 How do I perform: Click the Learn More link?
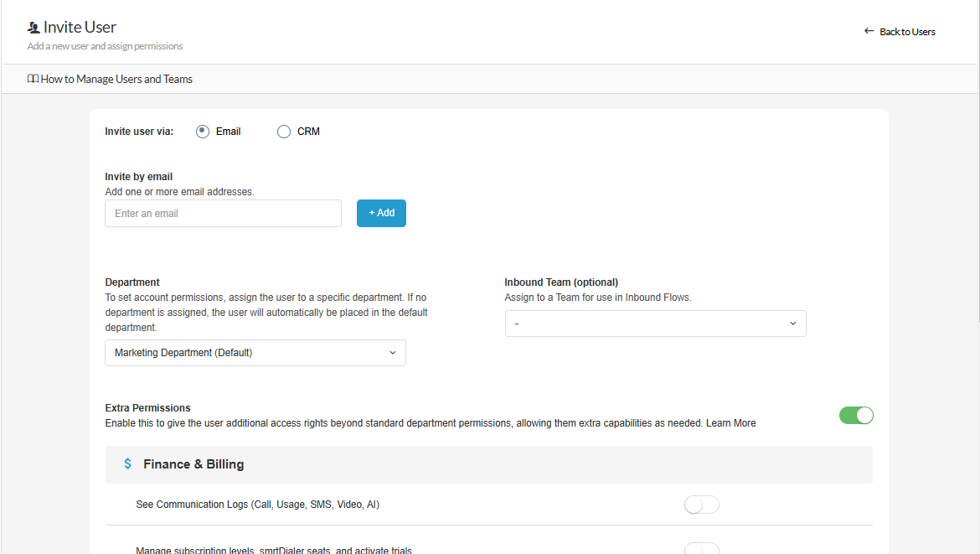click(730, 423)
